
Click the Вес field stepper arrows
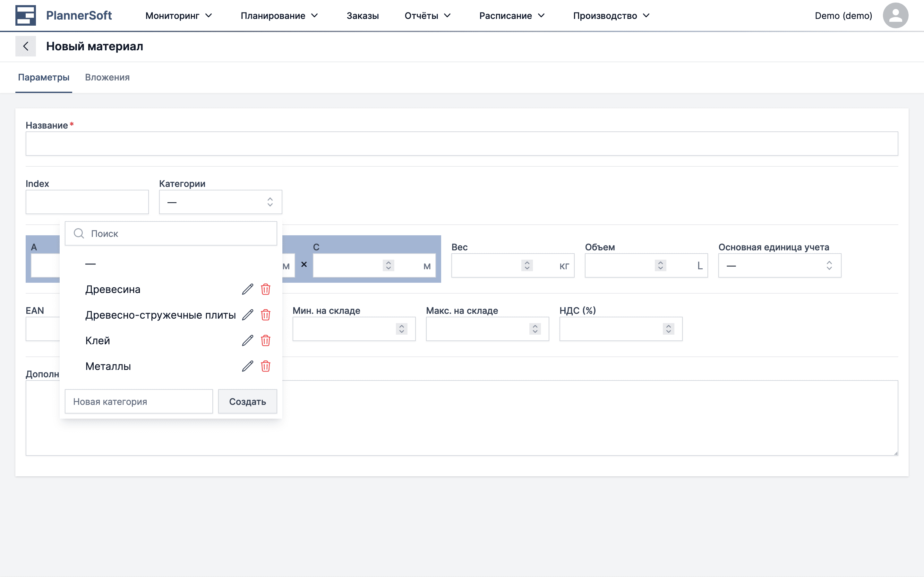click(x=527, y=266)
